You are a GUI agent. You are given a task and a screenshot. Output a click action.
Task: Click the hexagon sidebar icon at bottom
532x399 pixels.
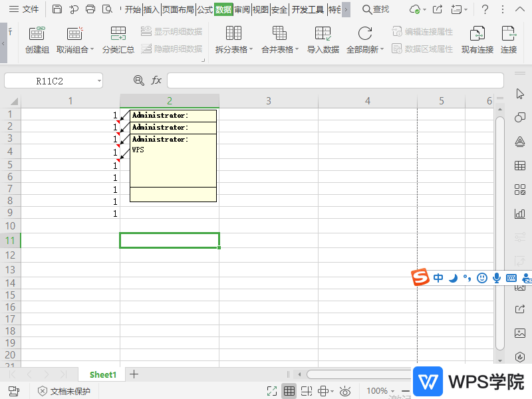point(520,356)
